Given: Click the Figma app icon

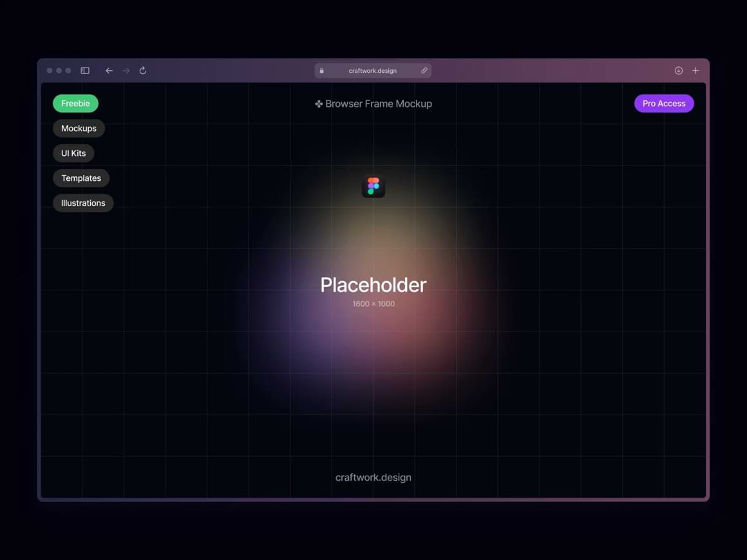Looking at the screenshot, I should [373, 187].
